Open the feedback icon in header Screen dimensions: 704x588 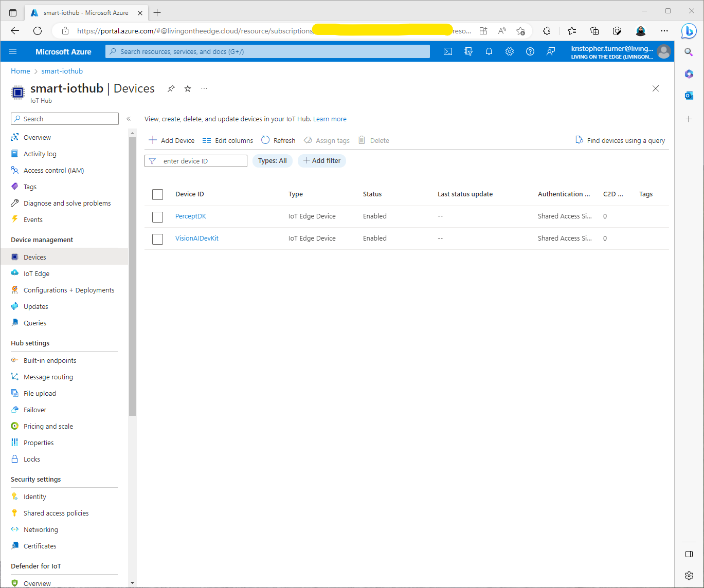[551, 51]
